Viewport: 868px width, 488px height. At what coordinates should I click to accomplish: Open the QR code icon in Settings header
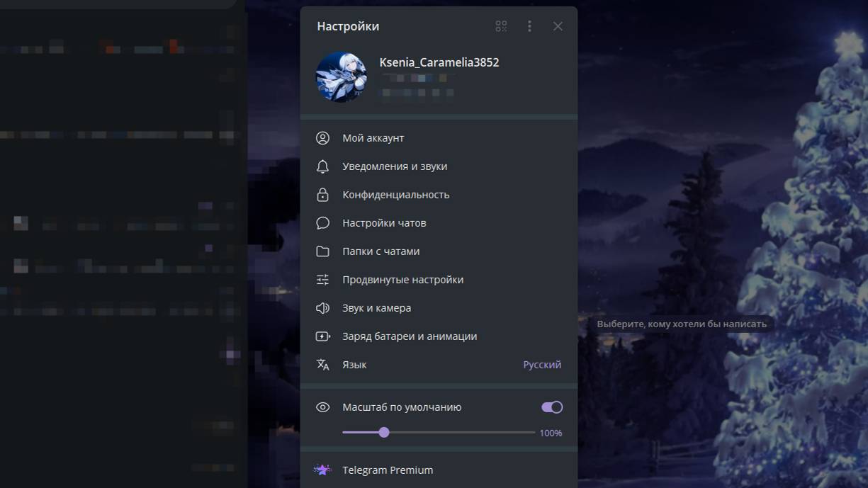click(x=501, y=26)
